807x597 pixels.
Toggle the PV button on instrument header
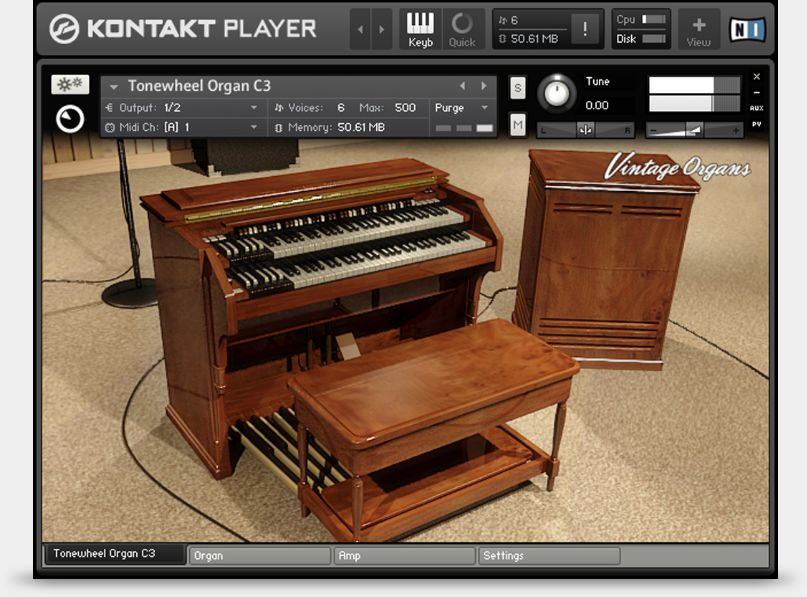(756, 124)
